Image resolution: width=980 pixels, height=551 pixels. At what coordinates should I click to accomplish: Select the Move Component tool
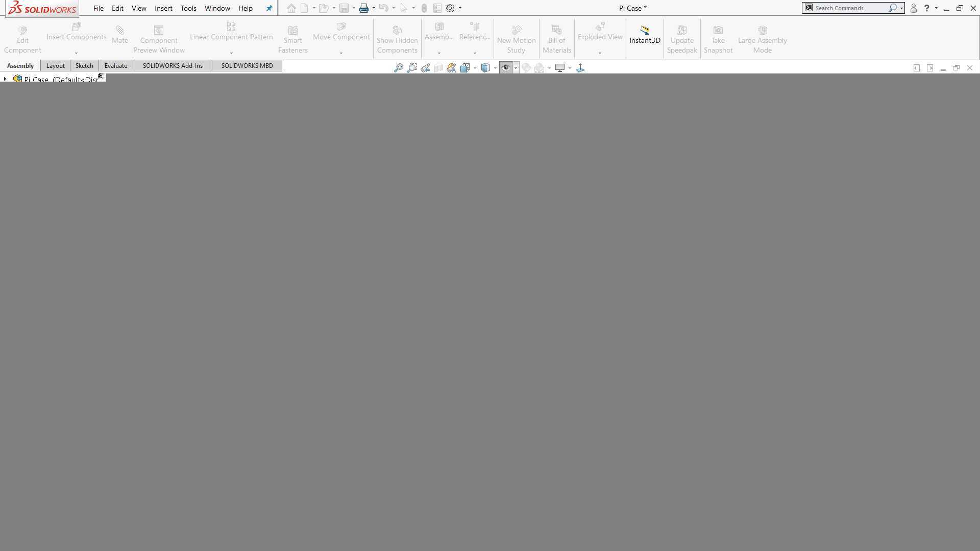(x=341, y=32)
